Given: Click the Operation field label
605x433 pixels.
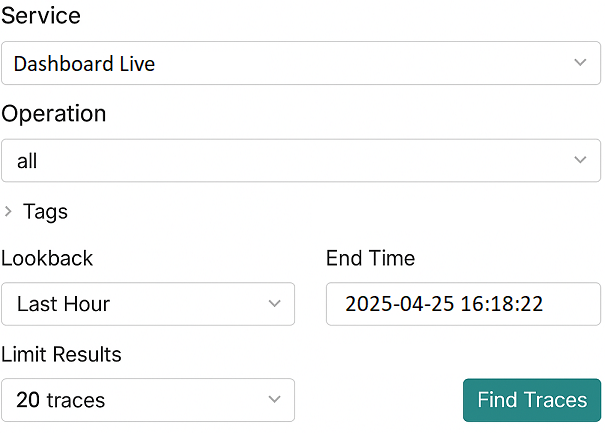Looking at the screenshot, I should coord(54,113).
